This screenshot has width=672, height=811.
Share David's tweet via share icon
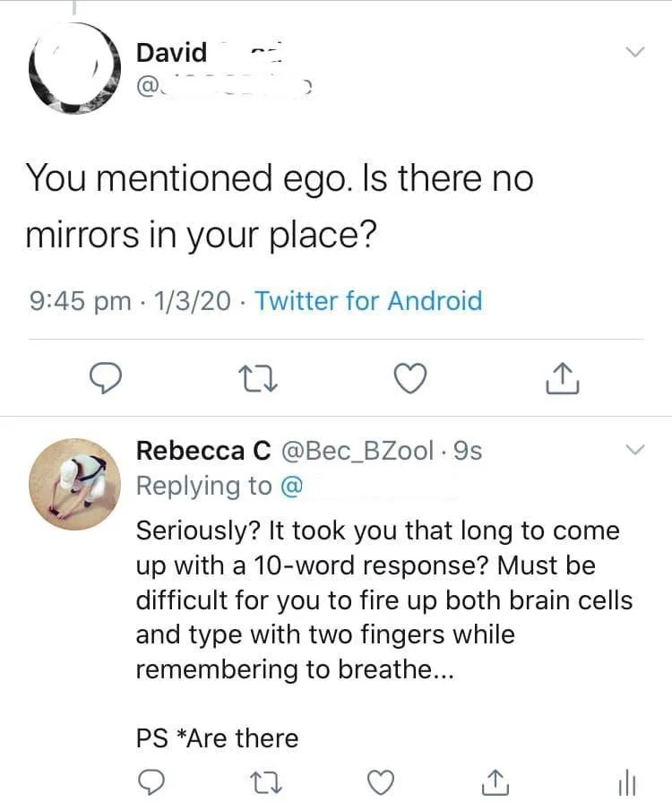tap(563, 378)
